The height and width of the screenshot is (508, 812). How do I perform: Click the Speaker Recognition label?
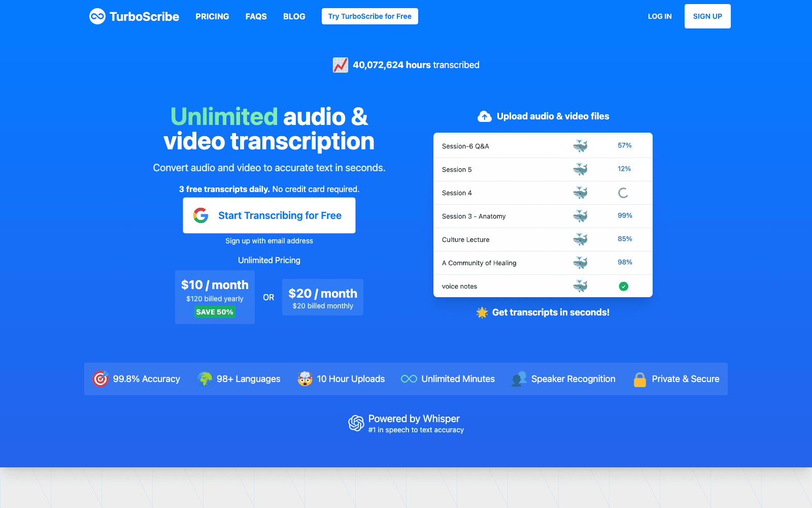[573, 379]
